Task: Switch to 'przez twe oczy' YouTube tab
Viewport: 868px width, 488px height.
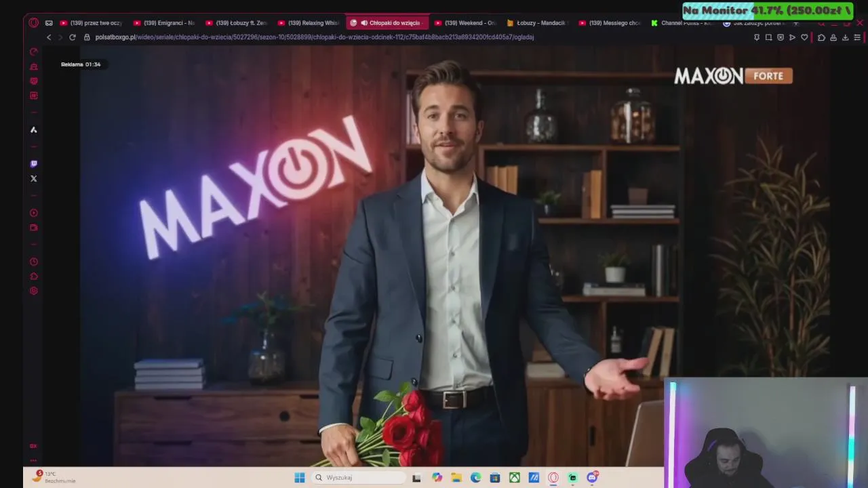Action: [92, 23]
